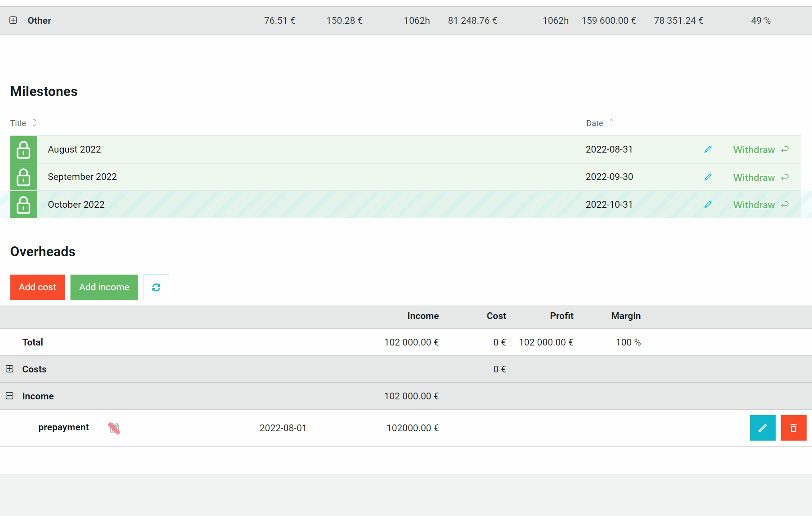The height and width of the screenshot is (516, 812).
Task: Delete the prepayment income entry
Action: [794, 428]
